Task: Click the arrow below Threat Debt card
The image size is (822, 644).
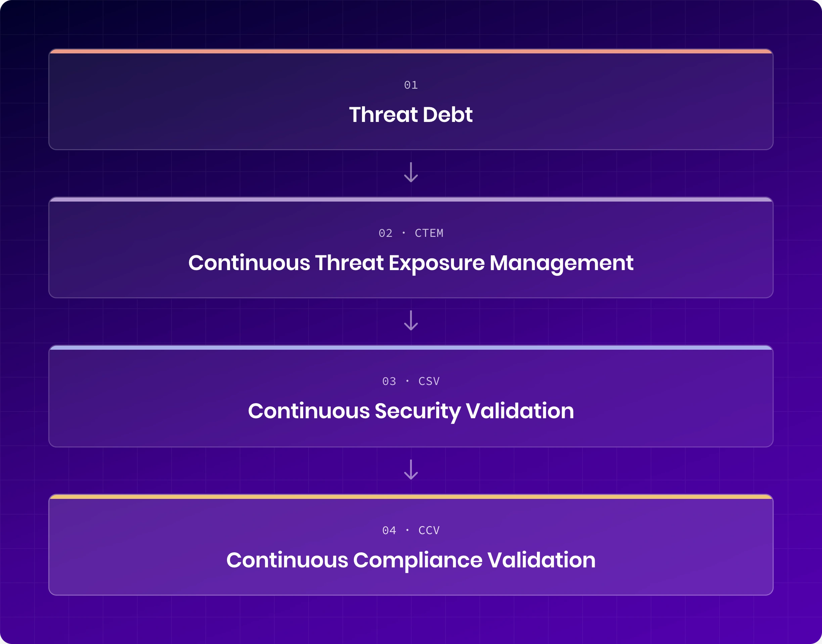Action: [411, 172]
